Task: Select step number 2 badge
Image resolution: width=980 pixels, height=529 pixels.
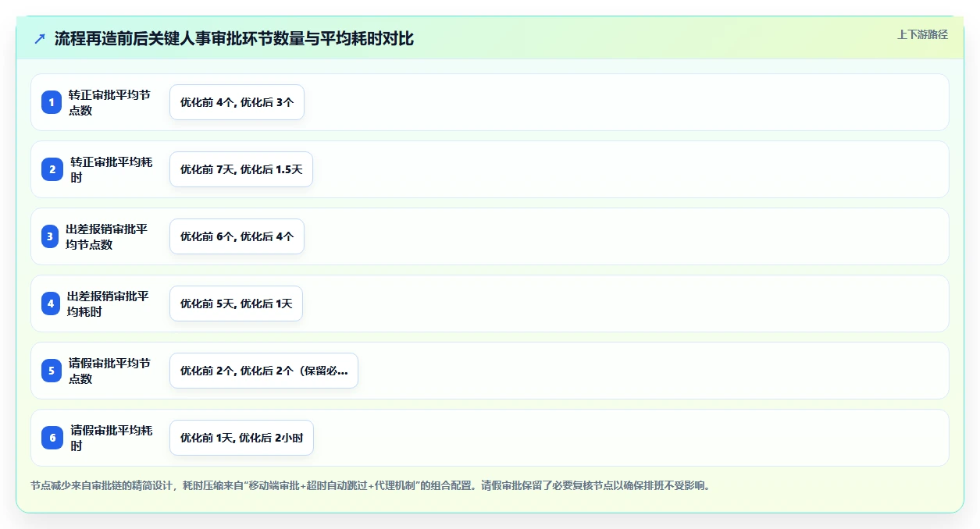Action: click(x=52, y=169)
